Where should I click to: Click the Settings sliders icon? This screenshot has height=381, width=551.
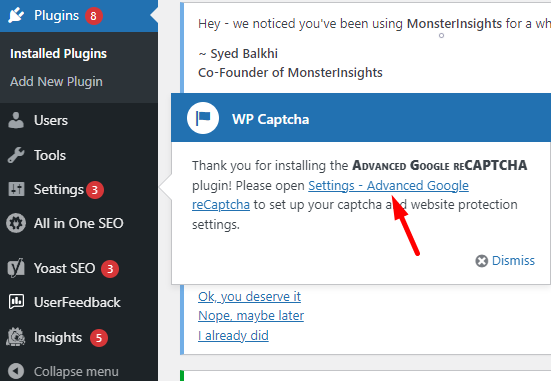click(x=16, y=189)
